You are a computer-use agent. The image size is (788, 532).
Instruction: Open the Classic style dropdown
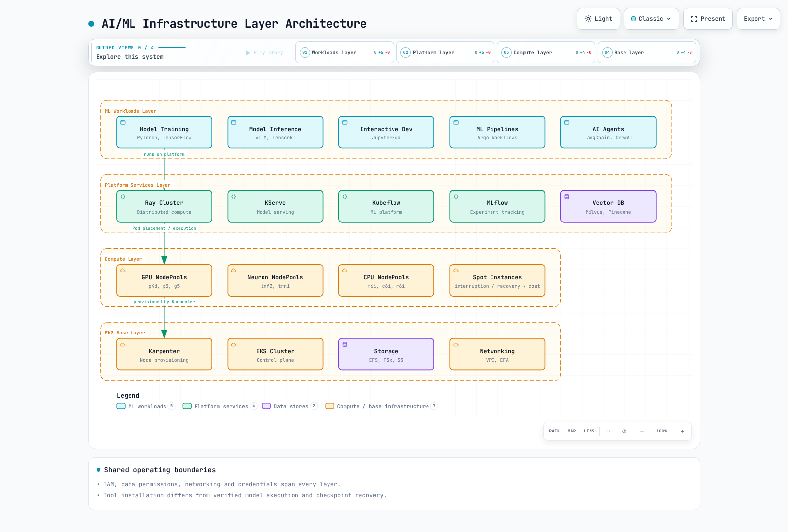(x=651, y=19)
